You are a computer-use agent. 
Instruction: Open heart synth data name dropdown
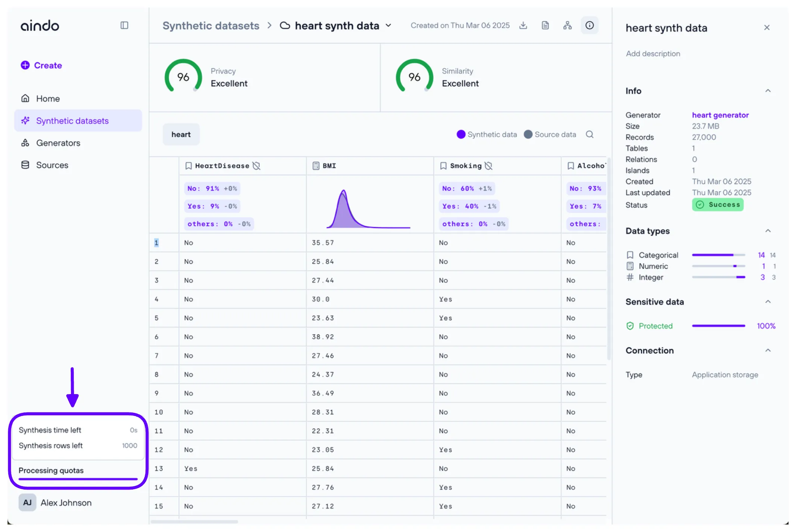[x=388, y=26]
